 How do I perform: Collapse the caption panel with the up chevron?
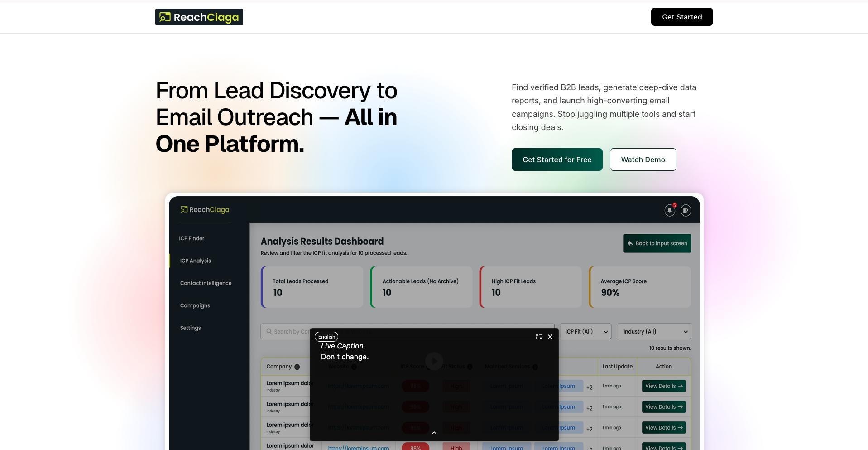tap(434, 433)
